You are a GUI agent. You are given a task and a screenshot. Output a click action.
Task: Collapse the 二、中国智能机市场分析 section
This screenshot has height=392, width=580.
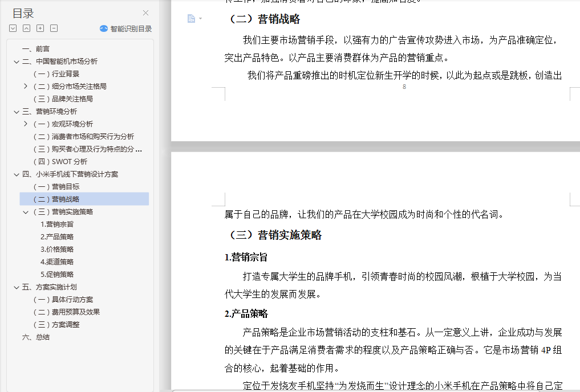17,62
